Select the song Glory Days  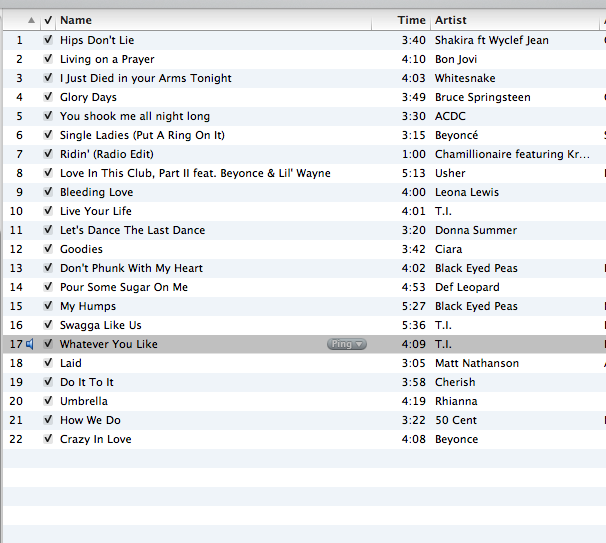click(88, 97)
